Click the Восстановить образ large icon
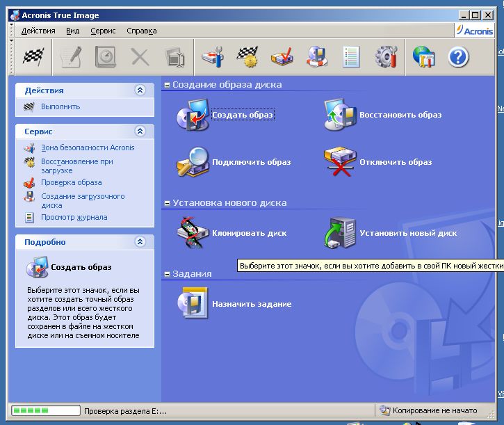The image size is (504, 425). click(x=340, y=115)
